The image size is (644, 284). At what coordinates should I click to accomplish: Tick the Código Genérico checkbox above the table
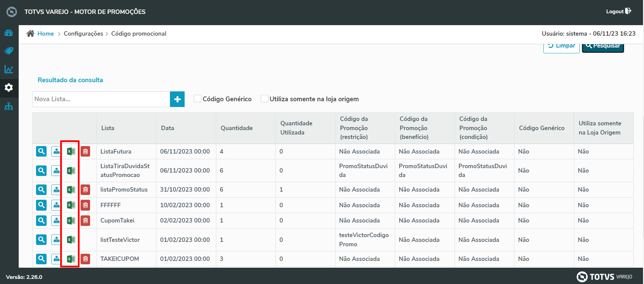197,99
